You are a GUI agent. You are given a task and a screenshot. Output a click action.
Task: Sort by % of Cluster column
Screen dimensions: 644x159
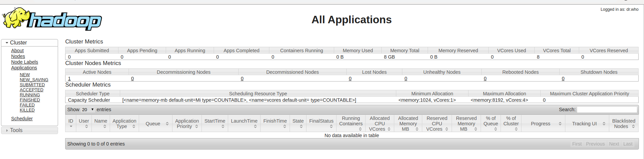tap(511, 123)
